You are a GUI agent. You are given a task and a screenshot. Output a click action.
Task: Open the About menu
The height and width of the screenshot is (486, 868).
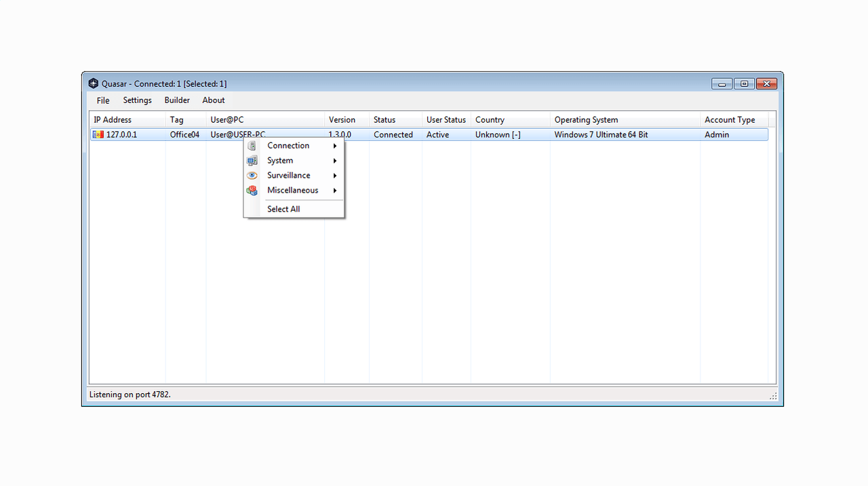pos(214,100)
